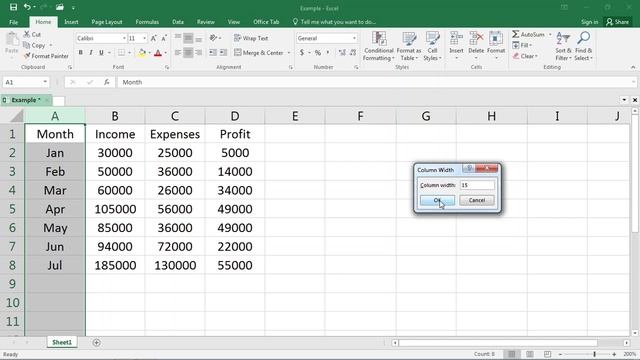Open the font size dropdown
This screenshot has height=360, width=640.
click(x=144, y=38)
